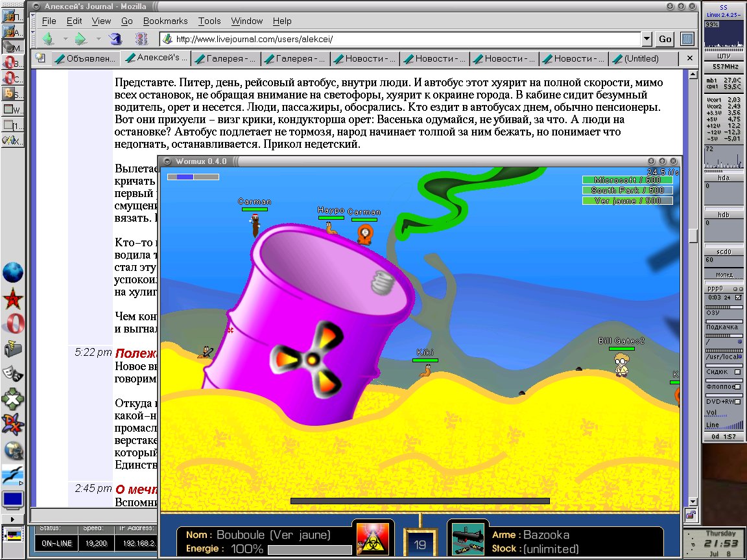Screen dimensions: 747x560
Task: Open the Help menu
Action: click(x=282, y=21)
